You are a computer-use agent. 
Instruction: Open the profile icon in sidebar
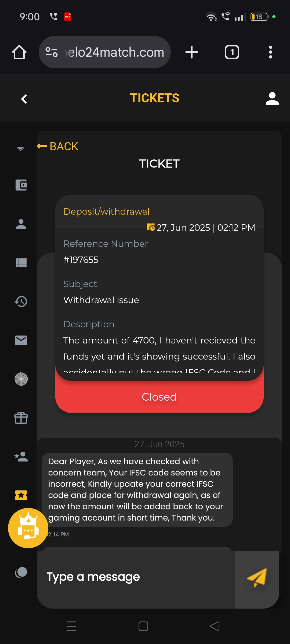coord(21,224)
